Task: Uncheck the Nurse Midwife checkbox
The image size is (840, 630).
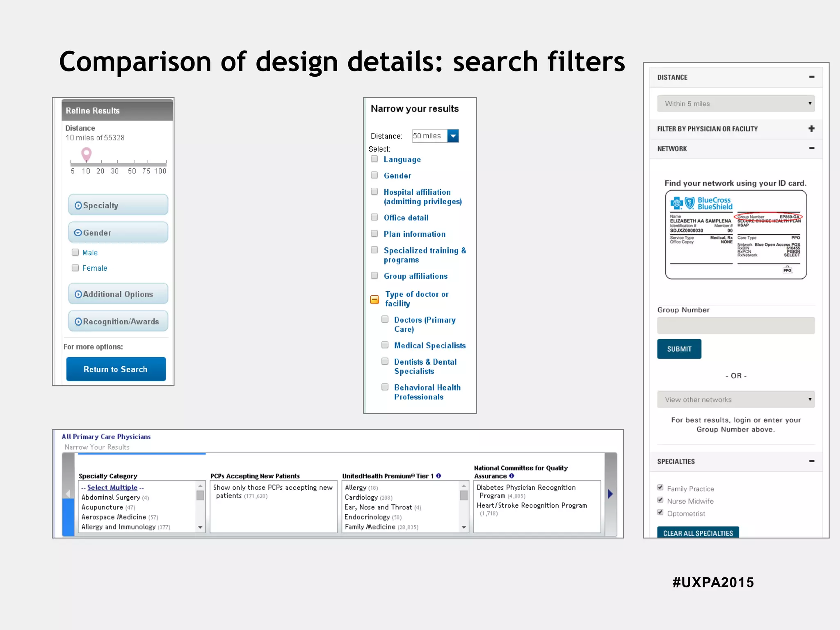Action: [x=660, y=500]
